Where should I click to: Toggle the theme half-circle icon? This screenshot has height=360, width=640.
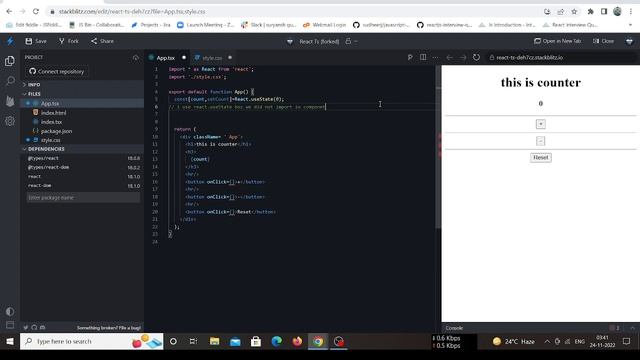coord(10,311)
